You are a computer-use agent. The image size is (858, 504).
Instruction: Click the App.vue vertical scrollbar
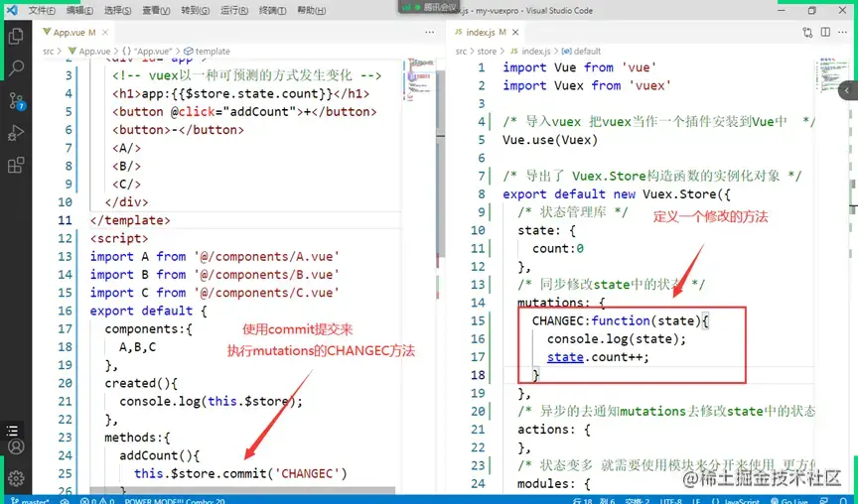pyautogui.click(x=441, y=164)
